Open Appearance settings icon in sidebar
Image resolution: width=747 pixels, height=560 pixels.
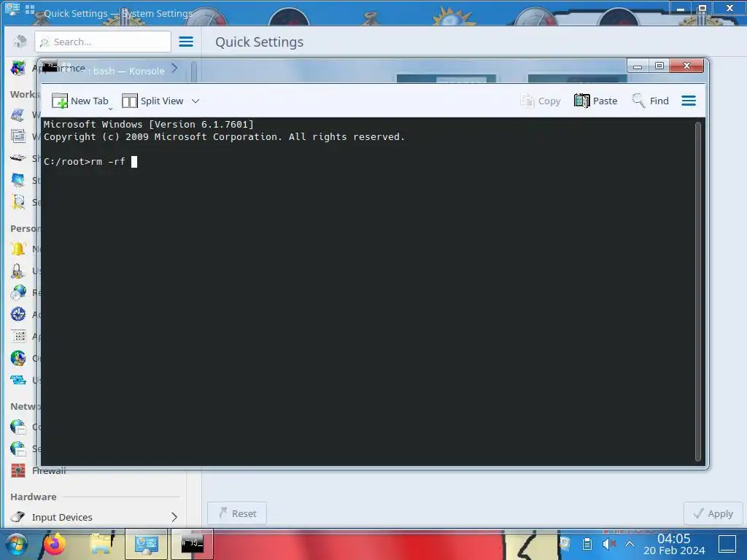pyautogui.click(x=18, y=68)
